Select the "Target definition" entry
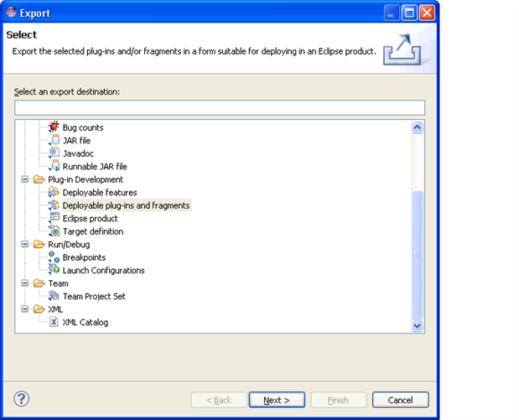The image size is (519, 420). coord(93,231)
